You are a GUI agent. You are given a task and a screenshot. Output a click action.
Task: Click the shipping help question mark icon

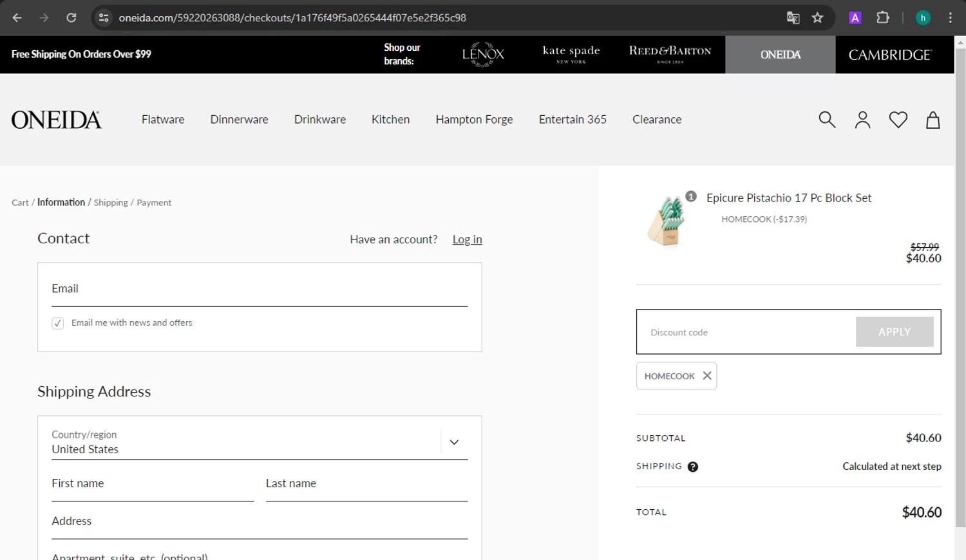click(x=693, y=467)
